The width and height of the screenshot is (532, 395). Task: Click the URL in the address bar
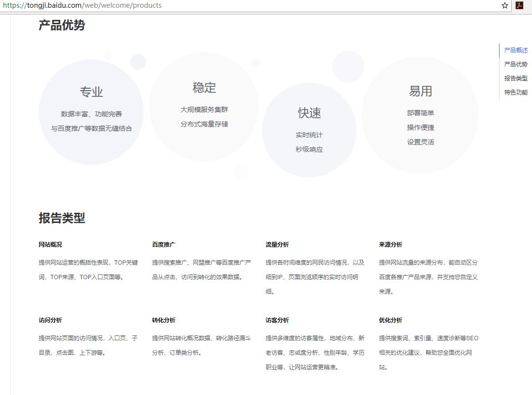82,5
